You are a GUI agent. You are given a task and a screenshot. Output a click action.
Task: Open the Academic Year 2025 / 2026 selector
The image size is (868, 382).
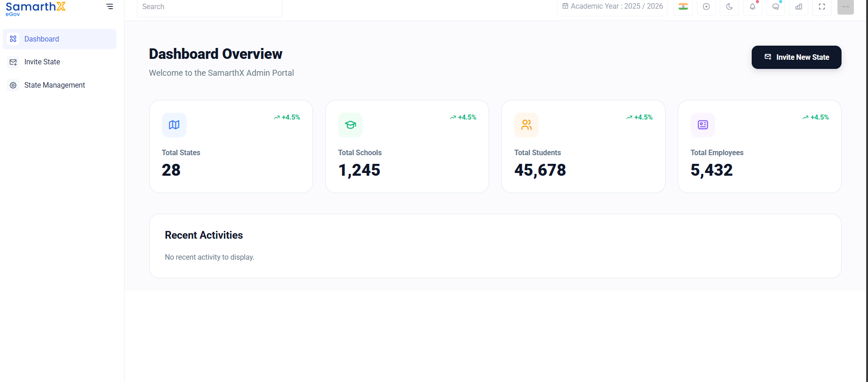[x=612, y=6]
